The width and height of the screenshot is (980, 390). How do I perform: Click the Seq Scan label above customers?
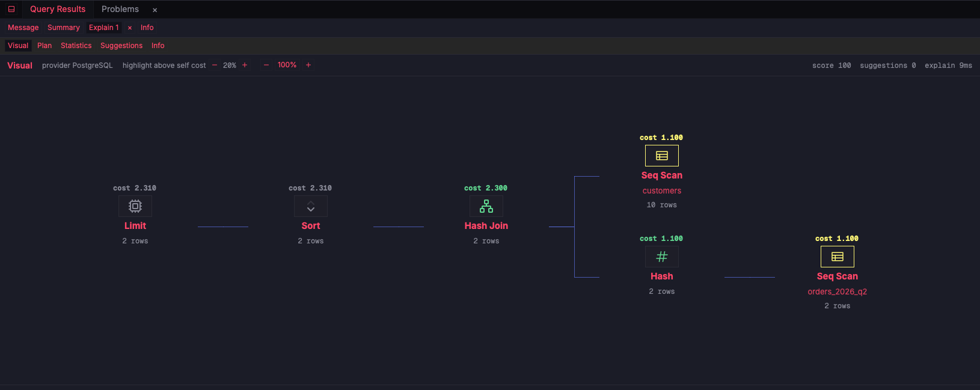(x=662, y=175)
